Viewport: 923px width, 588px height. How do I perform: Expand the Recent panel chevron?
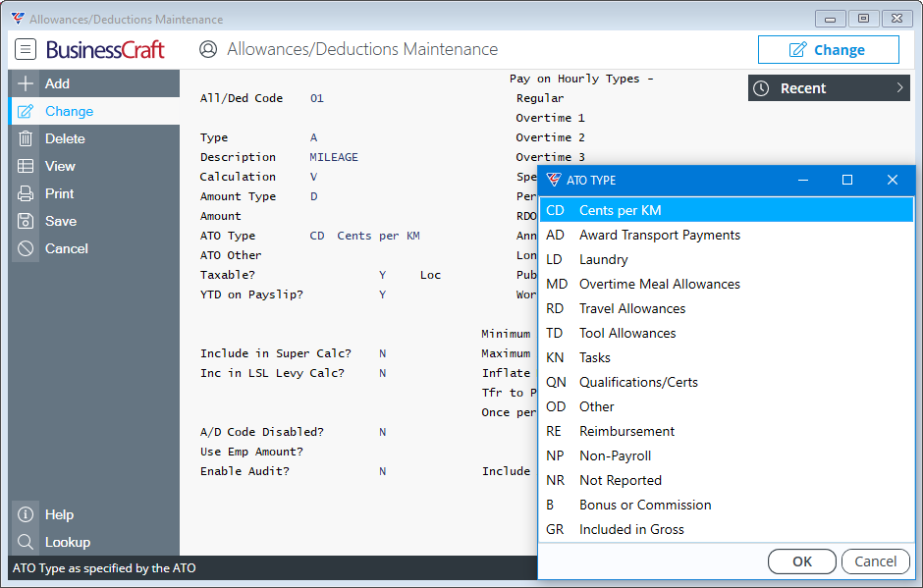(x=899, y=87)
